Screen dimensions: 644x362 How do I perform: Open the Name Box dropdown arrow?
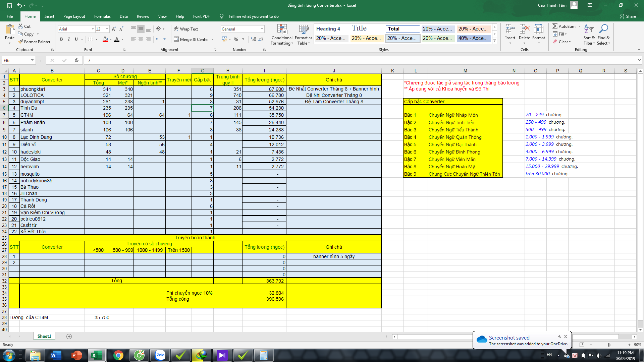point(32,60)
